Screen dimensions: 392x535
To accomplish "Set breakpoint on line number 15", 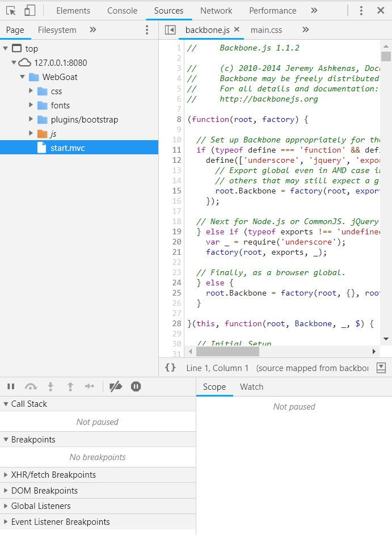I will tap(177, 191).
